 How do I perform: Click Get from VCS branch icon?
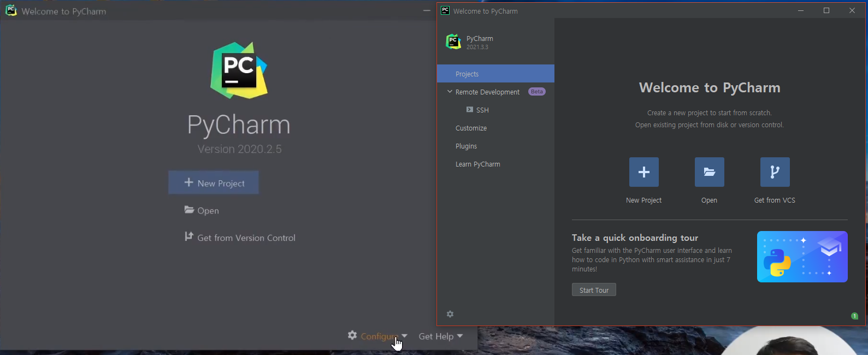pos(775,172)
